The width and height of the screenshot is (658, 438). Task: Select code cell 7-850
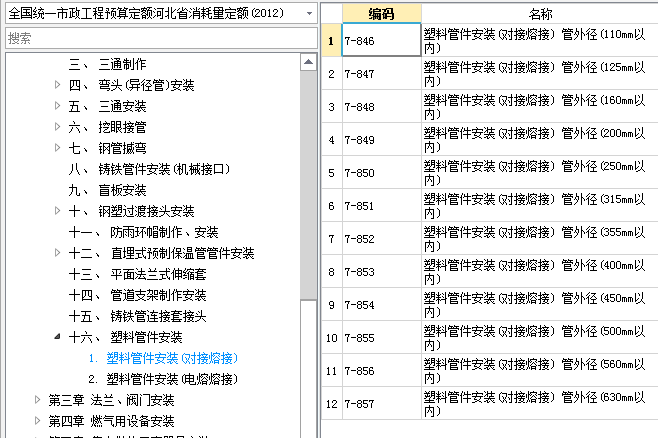[381, 172]
